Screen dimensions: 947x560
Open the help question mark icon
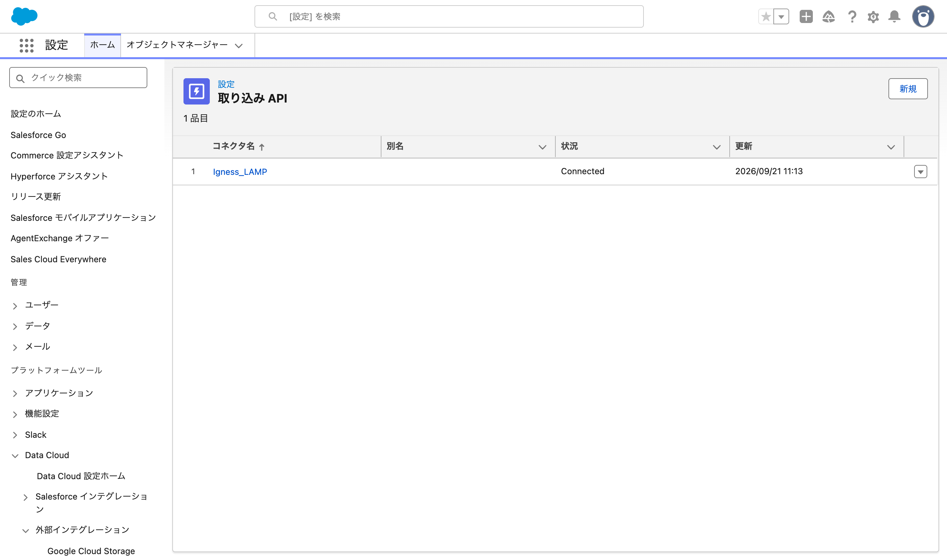pos(852,17)
